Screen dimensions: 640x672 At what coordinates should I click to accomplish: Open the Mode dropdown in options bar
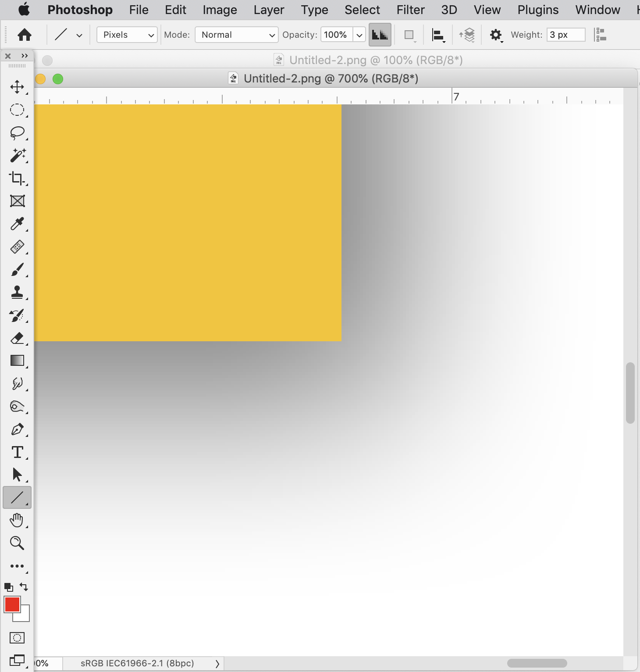[x=236, y=35]
